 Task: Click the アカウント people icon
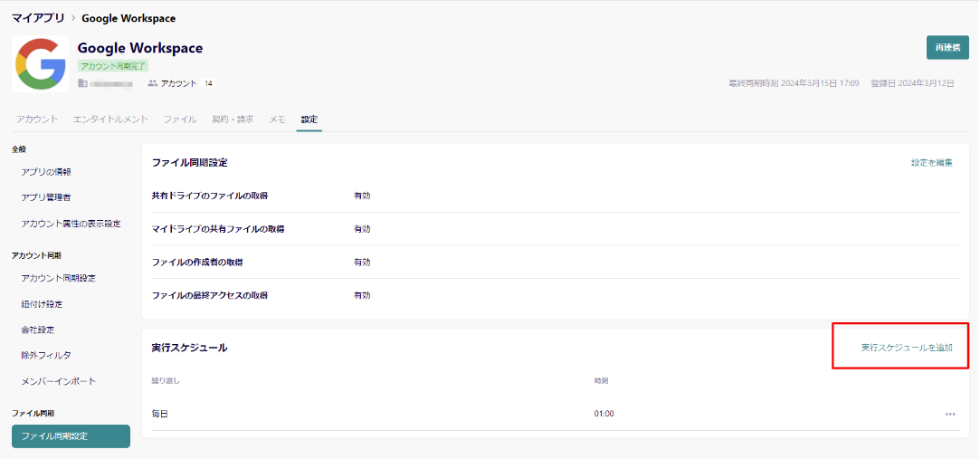point(153,83)
